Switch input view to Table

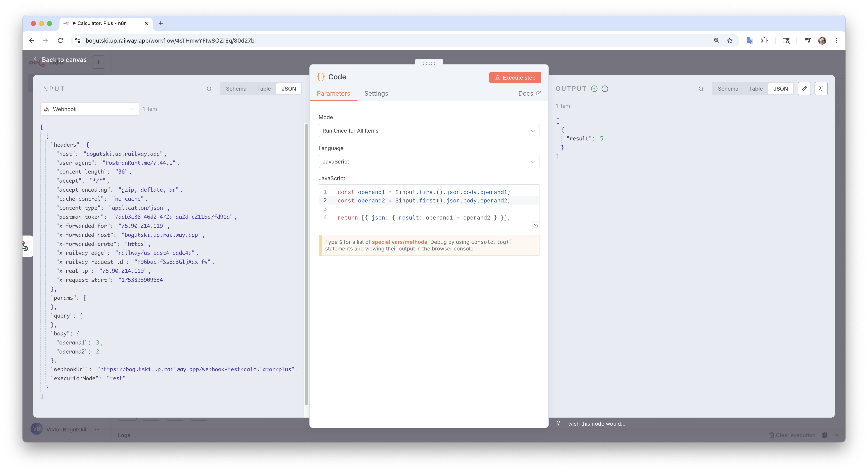tap(264, 89)
